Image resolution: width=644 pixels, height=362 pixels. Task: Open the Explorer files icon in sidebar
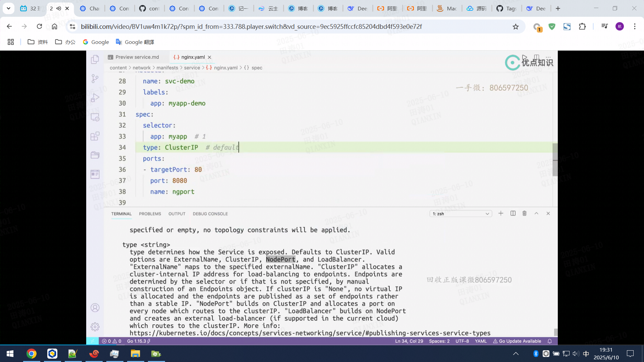[95, 60]
